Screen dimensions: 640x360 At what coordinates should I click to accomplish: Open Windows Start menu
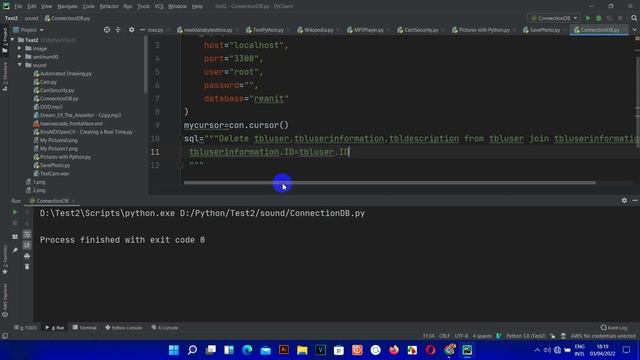pyautogui.click(x=173, y=350)
